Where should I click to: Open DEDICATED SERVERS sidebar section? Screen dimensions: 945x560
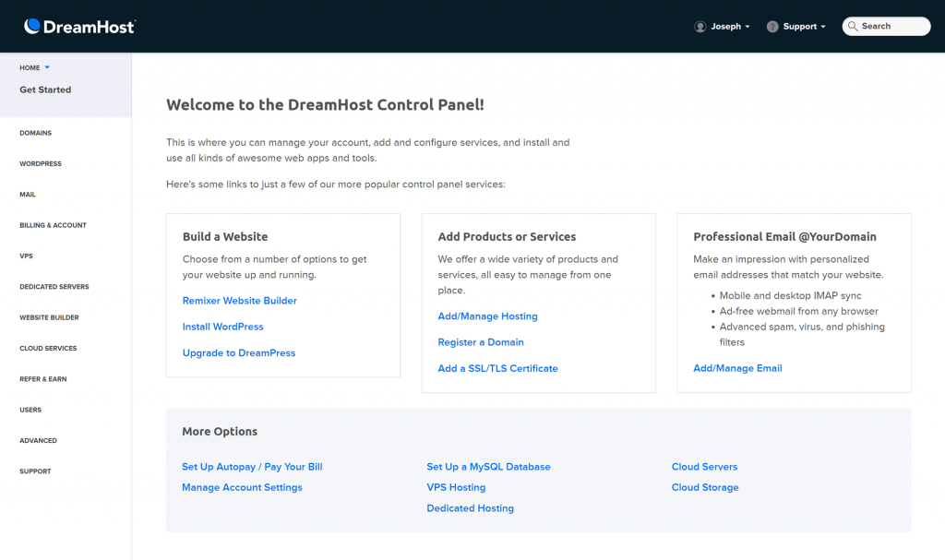tap(54, 287)
